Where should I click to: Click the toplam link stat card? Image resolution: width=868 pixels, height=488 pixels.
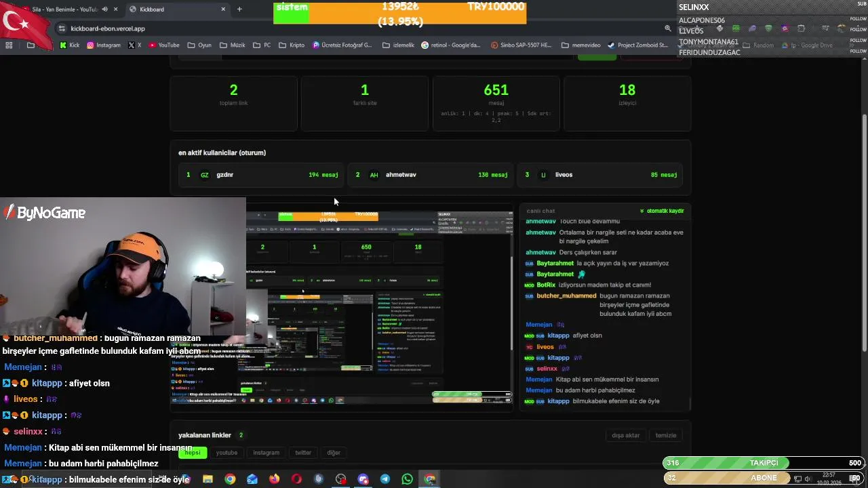[x=233, y=103]
